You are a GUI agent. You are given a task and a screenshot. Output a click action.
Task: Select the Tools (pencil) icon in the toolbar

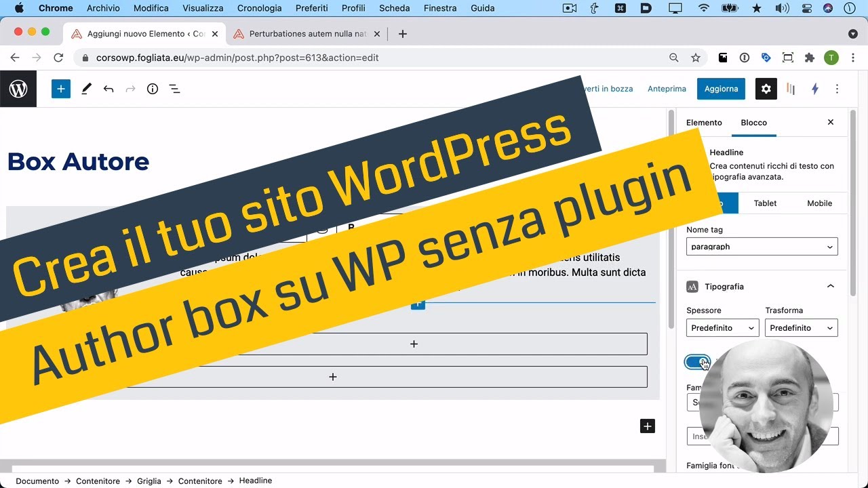point(86,89)
